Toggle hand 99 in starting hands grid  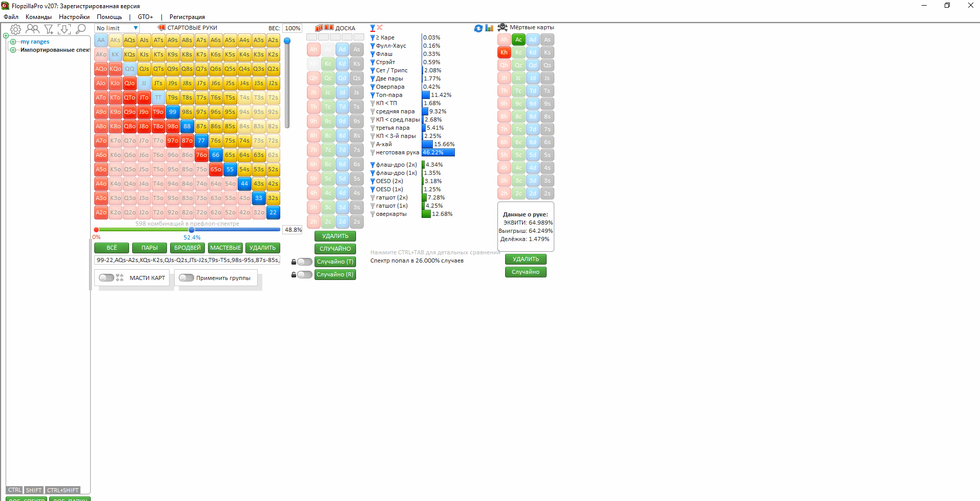pos(173,112)
